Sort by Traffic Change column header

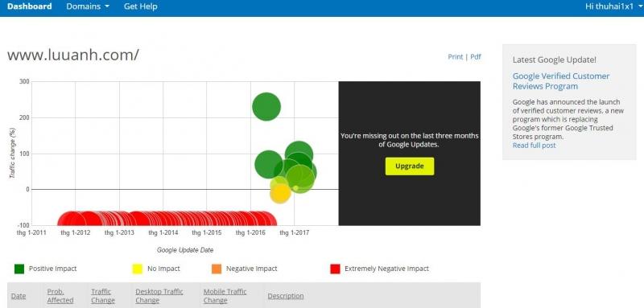pyautogui.click(x=103, y=296)
